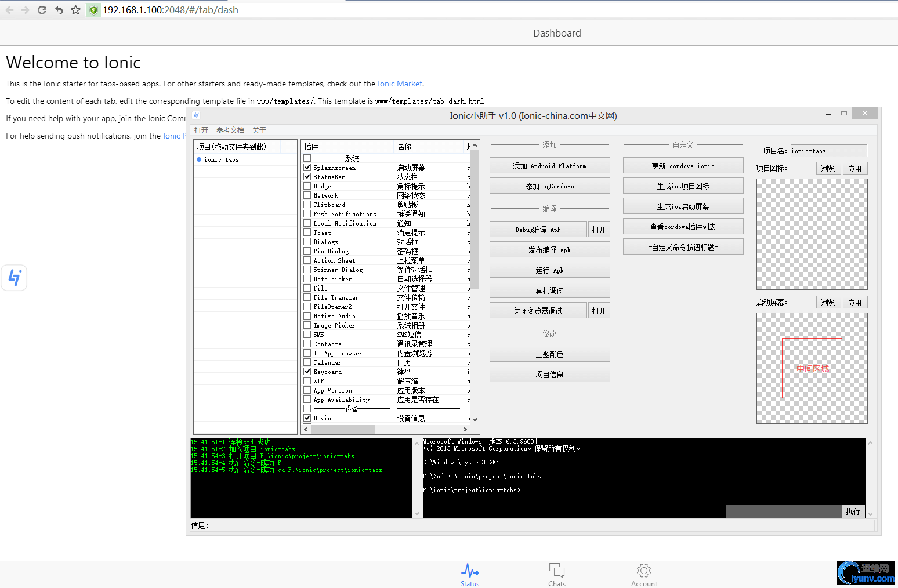Click the undo arrow icon in browser toolbar
Image resolution: width=898 pixels, height=588 pixels.
coord(58,10)
